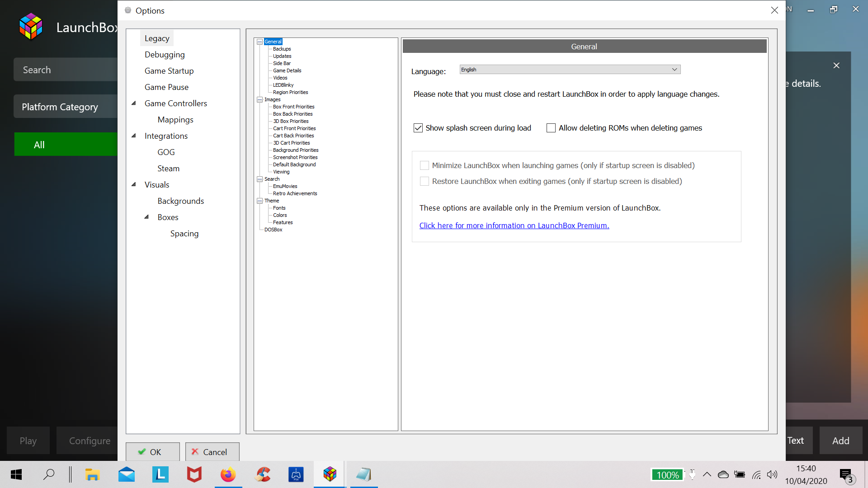The image size is (868, 488).
Task: Select Retro Achievements tree item
Action: (x=295, y=193)
